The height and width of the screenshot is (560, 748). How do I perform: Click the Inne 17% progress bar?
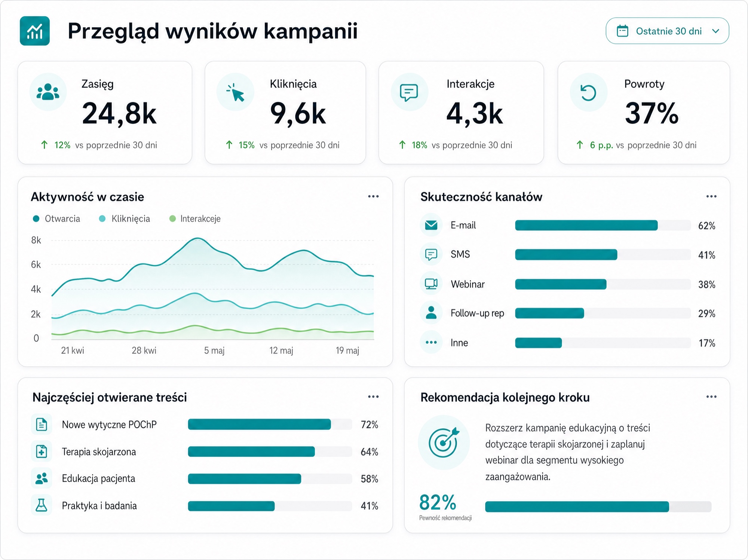click(603, 343)
